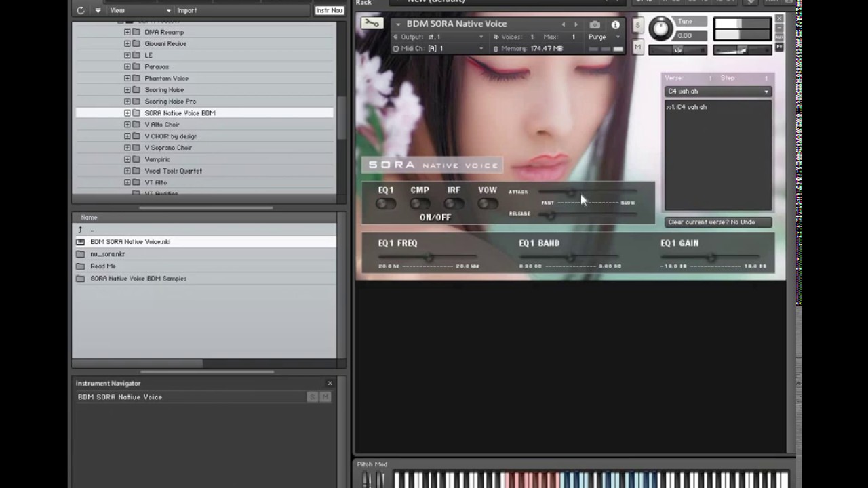Expand the Paravox folder

(127, 66)
